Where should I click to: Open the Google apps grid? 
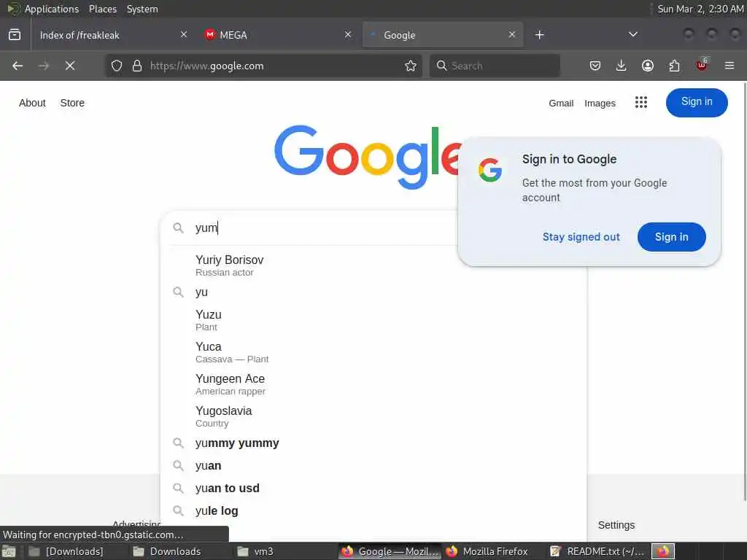(640, 102)
